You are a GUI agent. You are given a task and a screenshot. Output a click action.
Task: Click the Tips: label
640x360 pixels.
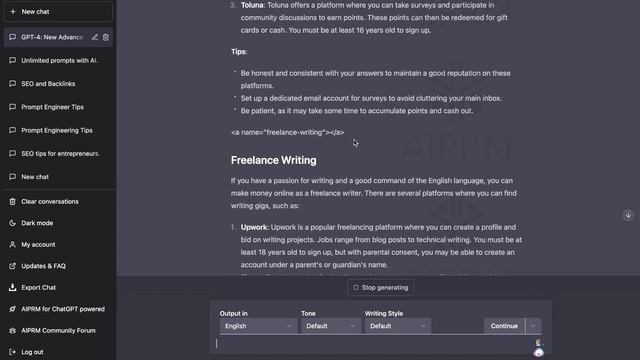tap(239, 51)
